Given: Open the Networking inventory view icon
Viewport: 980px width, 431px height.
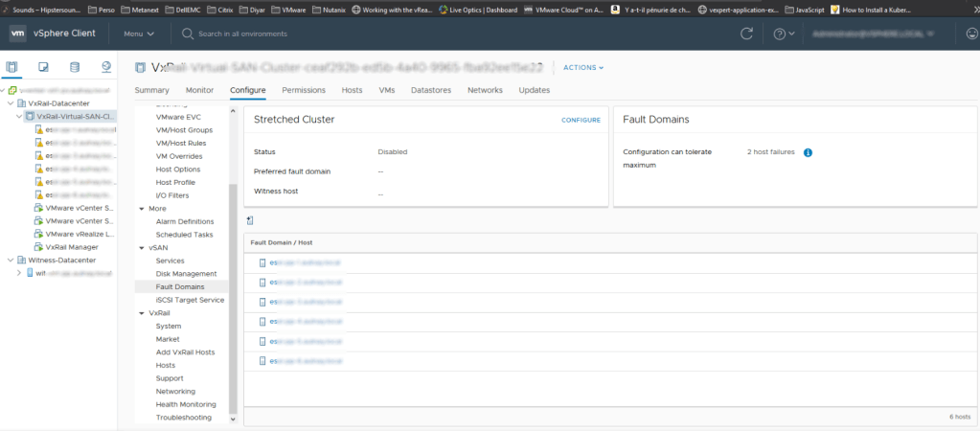Looking at the screenshot, I should click(105, 68).
